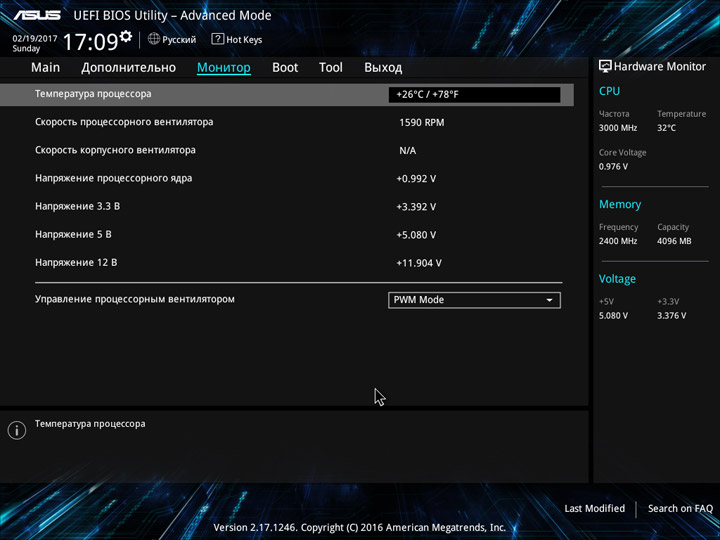720x540 pixels.
Task: Click the Hot Keys question mark icon
Action: 217,39
